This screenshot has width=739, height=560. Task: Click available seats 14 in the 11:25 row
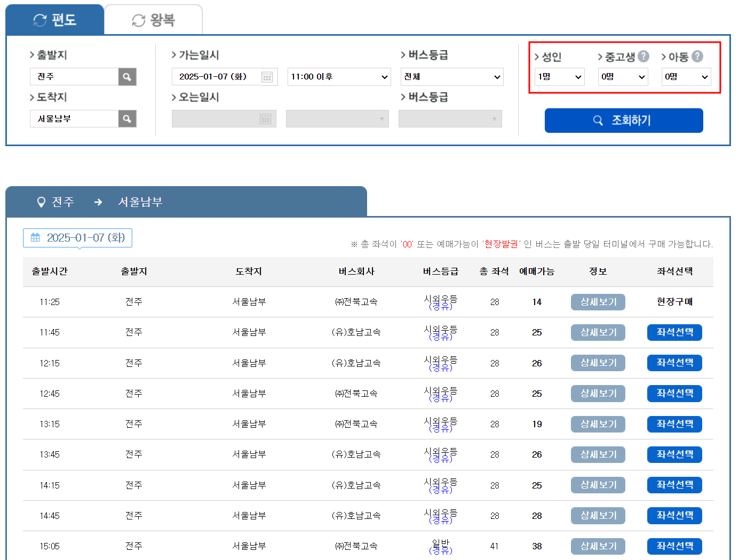[x=537, y=302]
